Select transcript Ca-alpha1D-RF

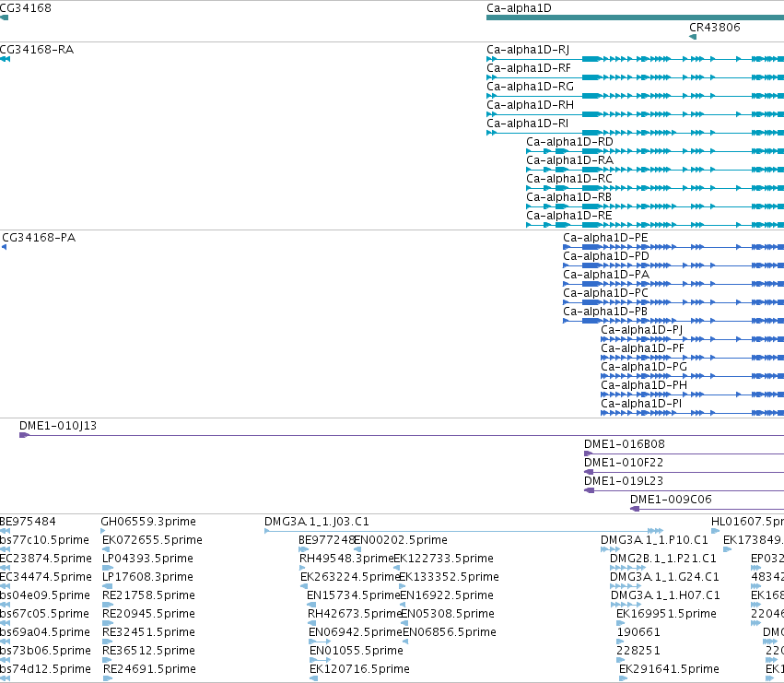point(635,77)
